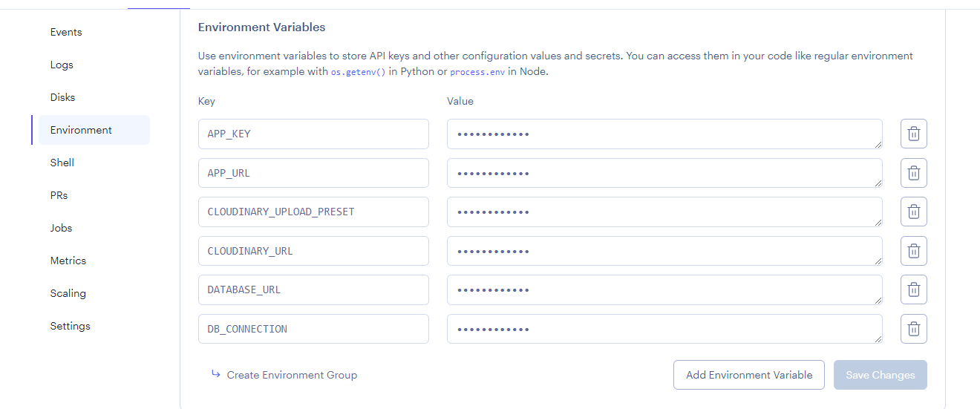Viewport: 980px width, 409px height.
Task: Navigate to the Metrics page
Action: tap(68, 261)
